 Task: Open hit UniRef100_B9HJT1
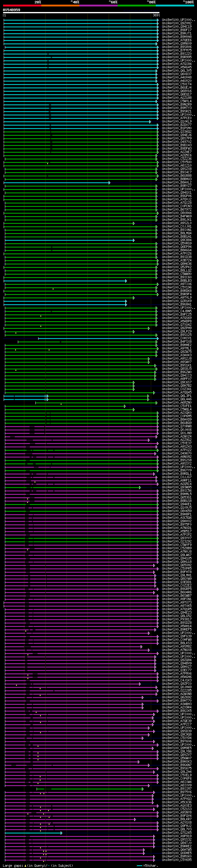(x=177, y=34)
